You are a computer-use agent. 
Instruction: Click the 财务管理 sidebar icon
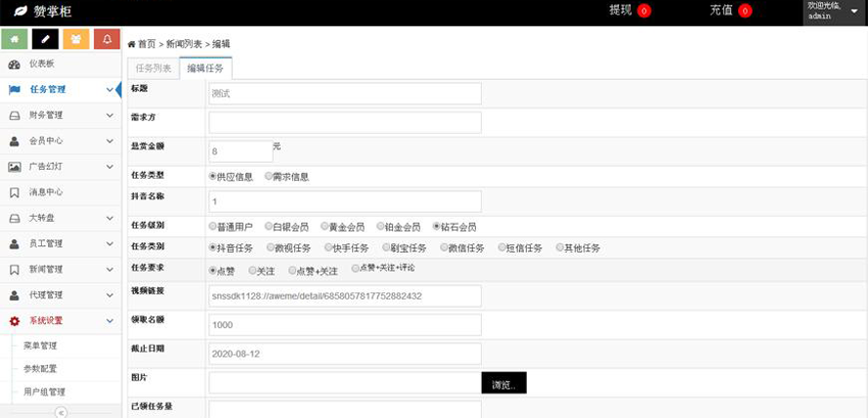[15, 115]
